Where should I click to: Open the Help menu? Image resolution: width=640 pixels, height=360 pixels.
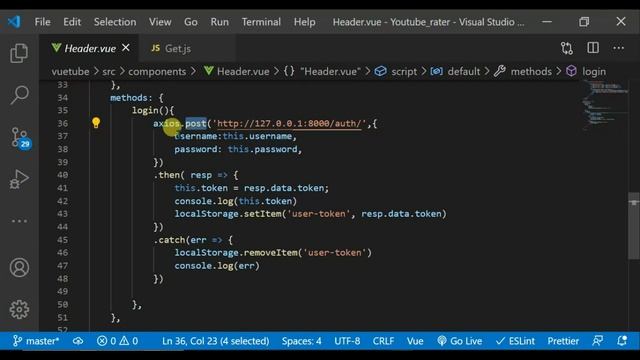(304, 22)
